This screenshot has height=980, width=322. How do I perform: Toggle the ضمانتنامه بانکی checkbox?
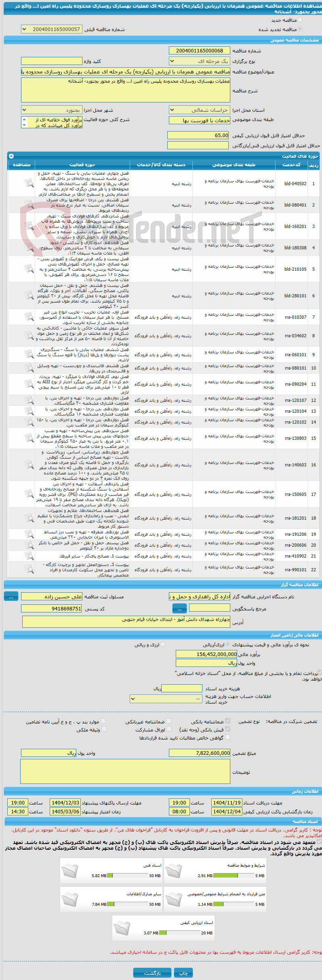[227, 721]
